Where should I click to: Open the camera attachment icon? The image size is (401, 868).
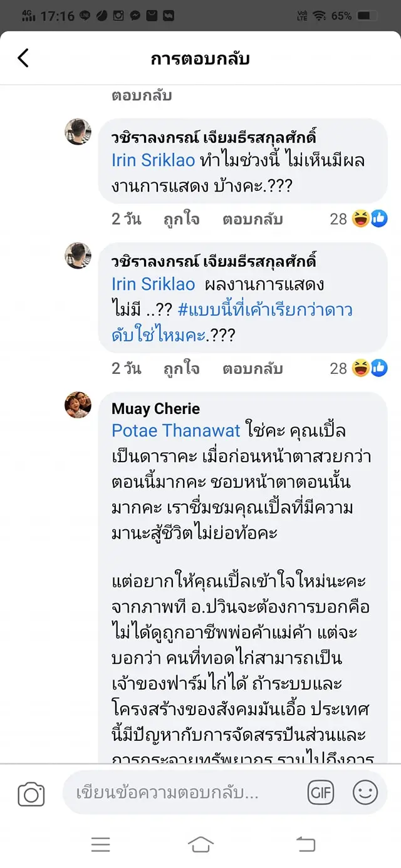(x=31, y=794)
